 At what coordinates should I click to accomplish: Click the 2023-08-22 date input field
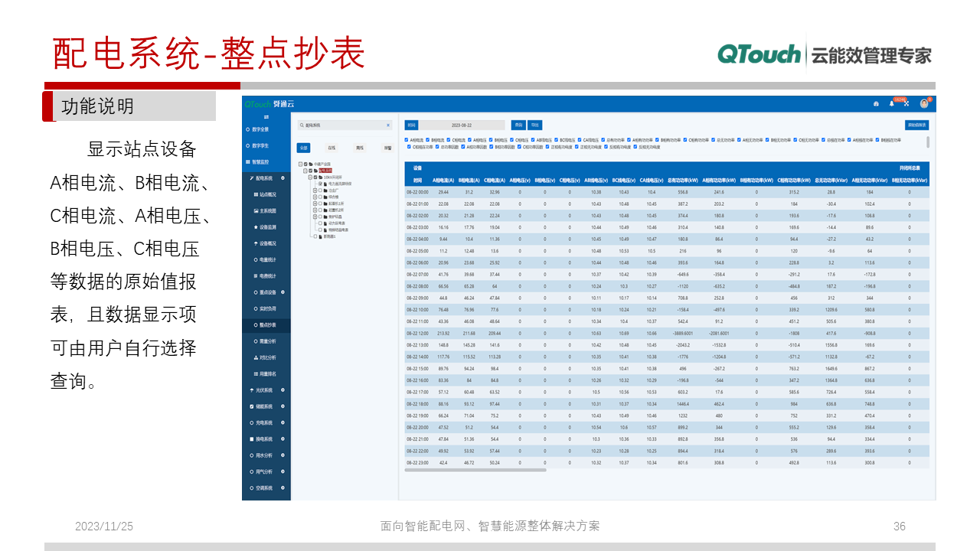tap(462, 125)
